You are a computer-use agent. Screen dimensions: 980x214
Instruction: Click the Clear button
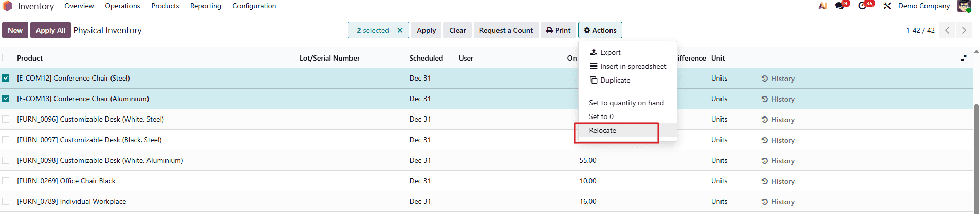coord(457,30)
